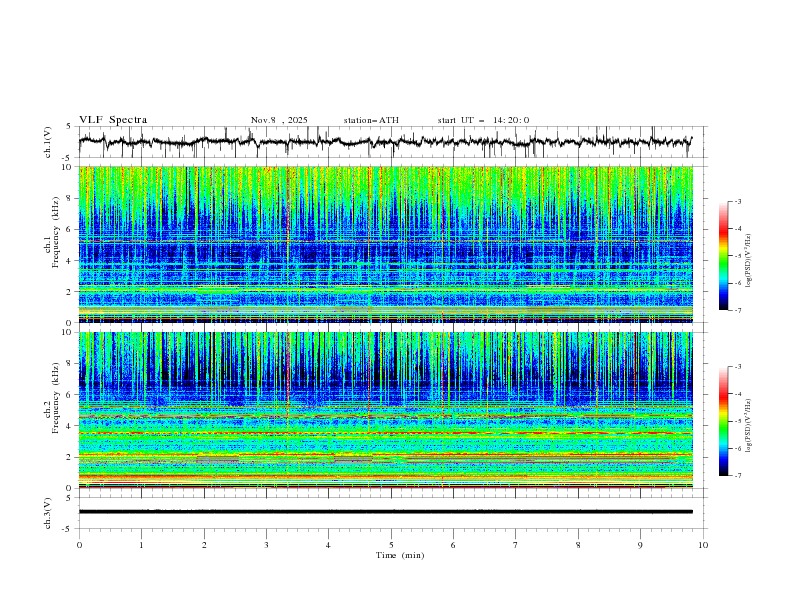
Task: Click the Time (min) axis label
Action: click(400, 555)
